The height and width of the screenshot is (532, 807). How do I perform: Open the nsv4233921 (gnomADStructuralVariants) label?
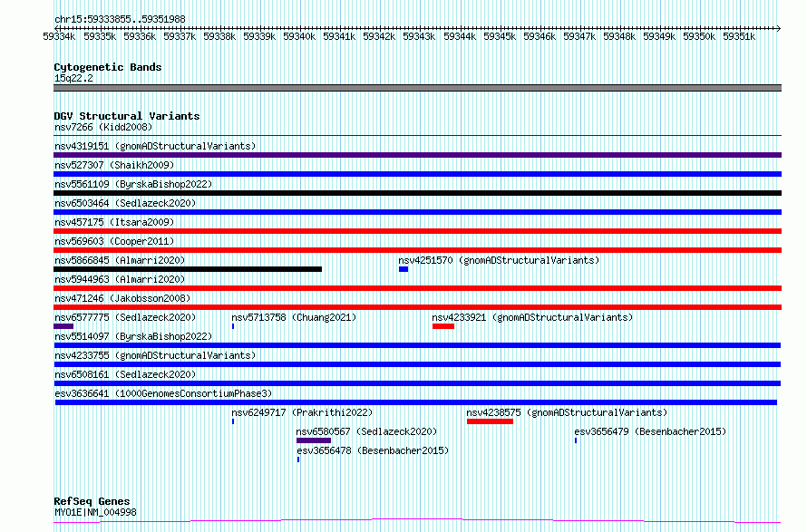tap(532, 317)
